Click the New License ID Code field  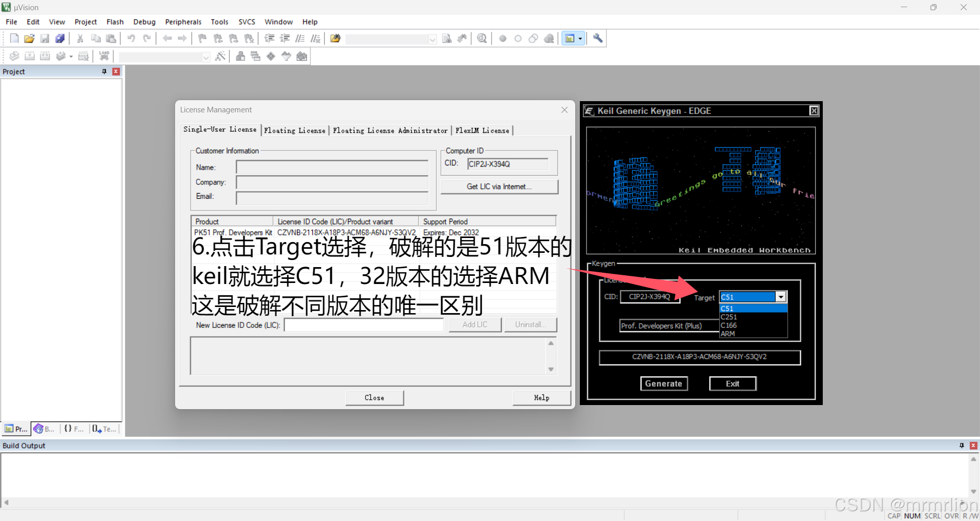(363, 325)
